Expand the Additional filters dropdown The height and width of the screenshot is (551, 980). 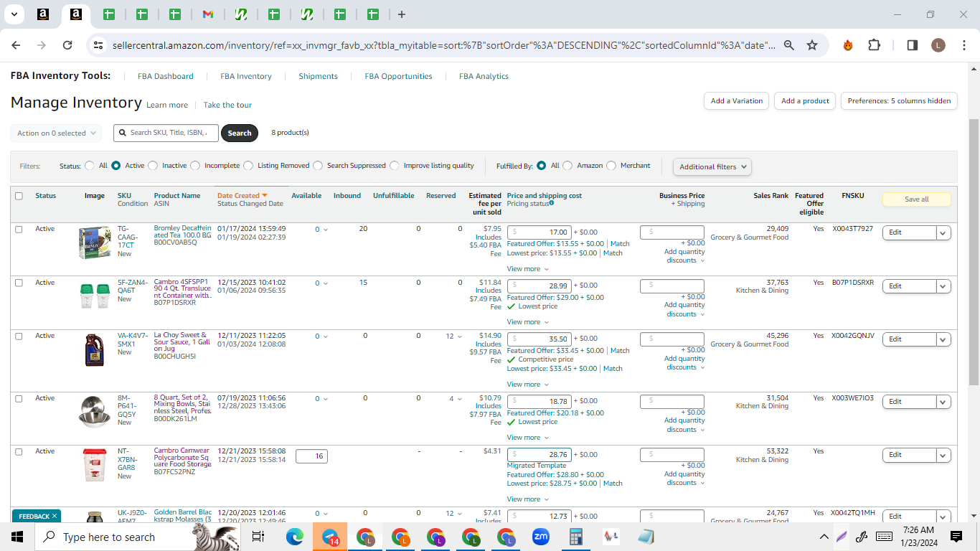tap(712, 166)
